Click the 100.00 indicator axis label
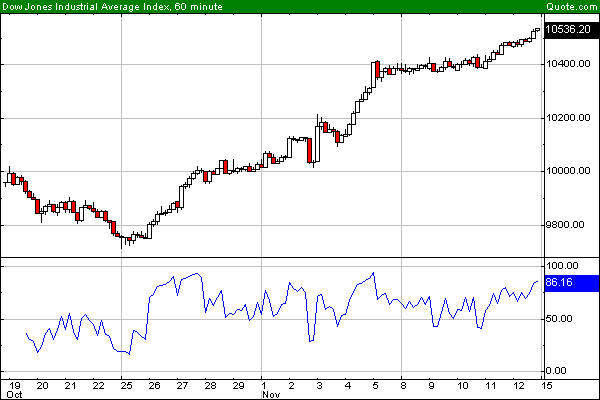Viewport: 600px width, 400px height. pyautogui.click(x=562, y=266)
